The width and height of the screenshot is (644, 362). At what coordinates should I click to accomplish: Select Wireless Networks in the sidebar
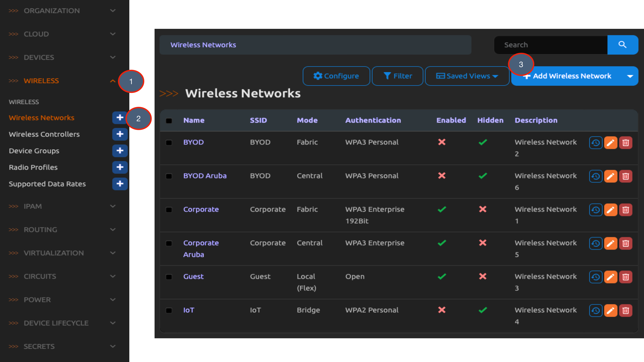click(41, 118)
